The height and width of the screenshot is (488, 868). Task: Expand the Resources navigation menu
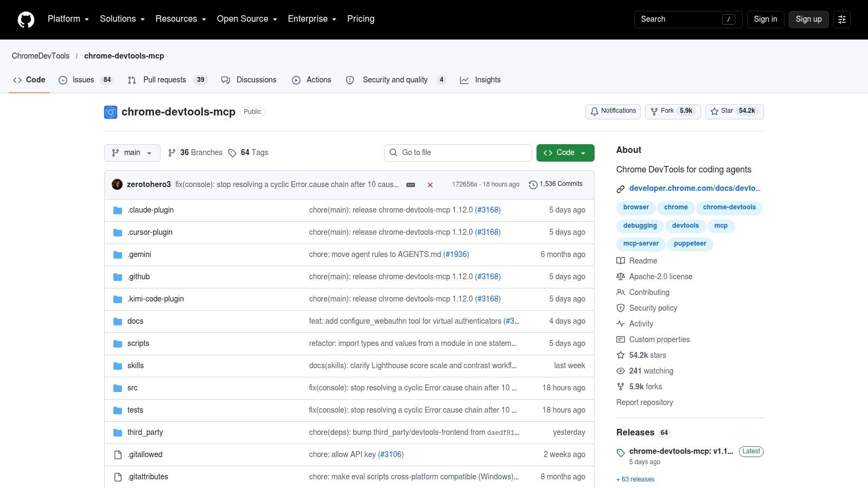pyautogui.click(x=181, y=19)
